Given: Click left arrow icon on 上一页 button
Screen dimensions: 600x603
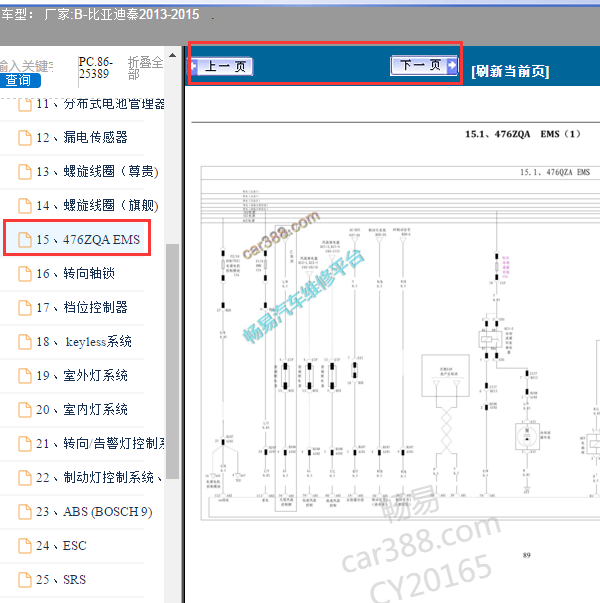Looking at the screenshot, I should click(x=194, y=67).
